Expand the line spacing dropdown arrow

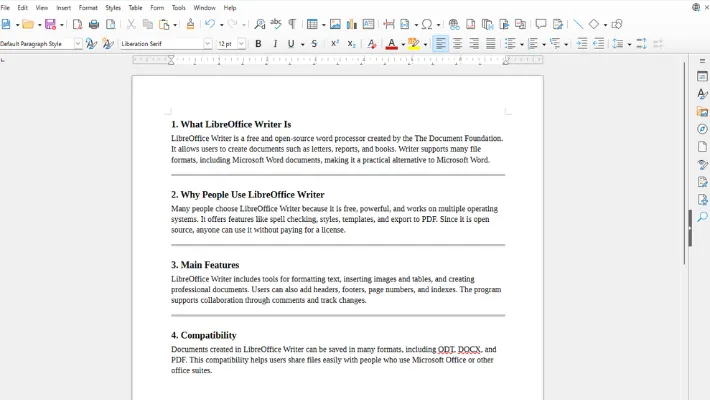[629, 44]
